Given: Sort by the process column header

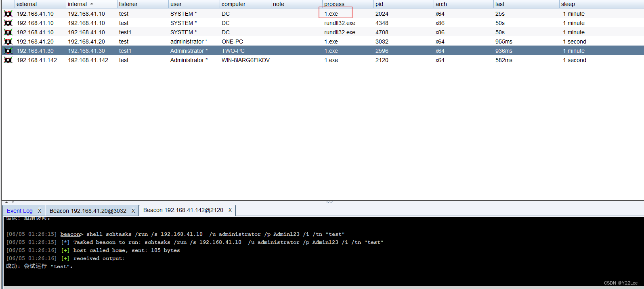Looking at the screenshot, I should 348,4.
